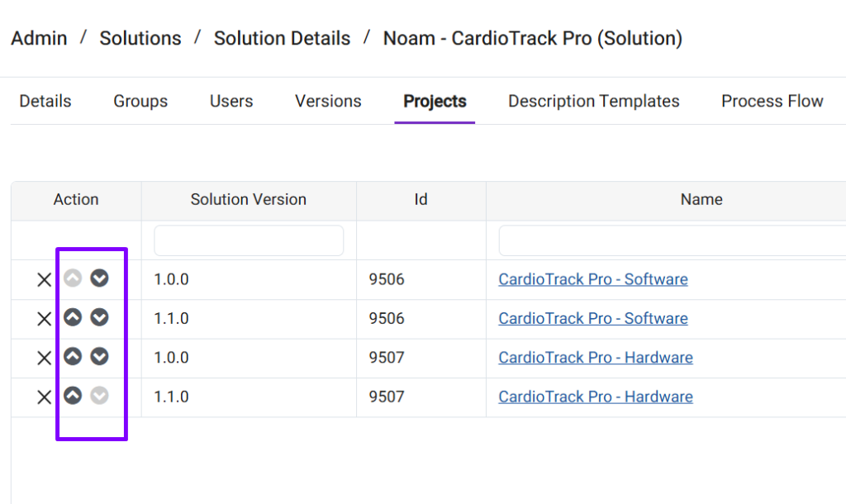Focus the Name column filter box
This screenshot has height=504, width=846.
[671, 240]
